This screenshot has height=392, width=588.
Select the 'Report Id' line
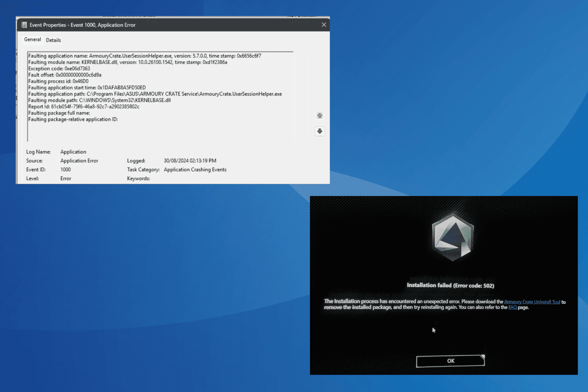pyautogui.click(x=84, y=107)
